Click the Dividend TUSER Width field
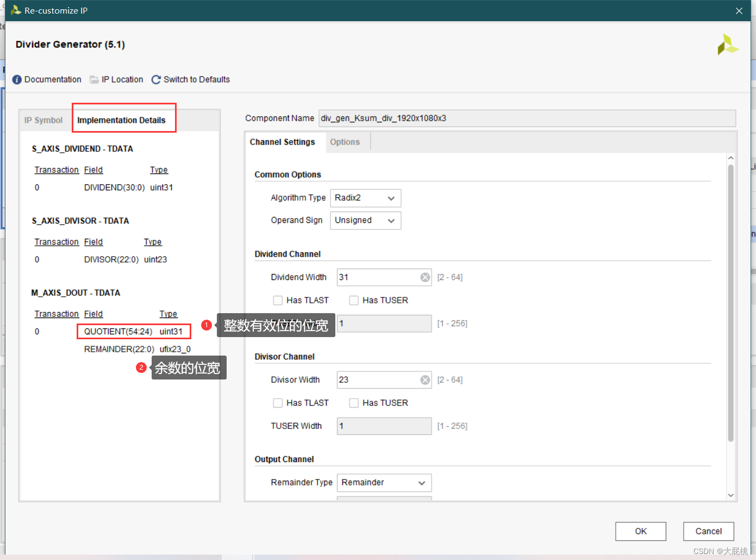The width and height of the screenshot is (756, 560). 384,323
